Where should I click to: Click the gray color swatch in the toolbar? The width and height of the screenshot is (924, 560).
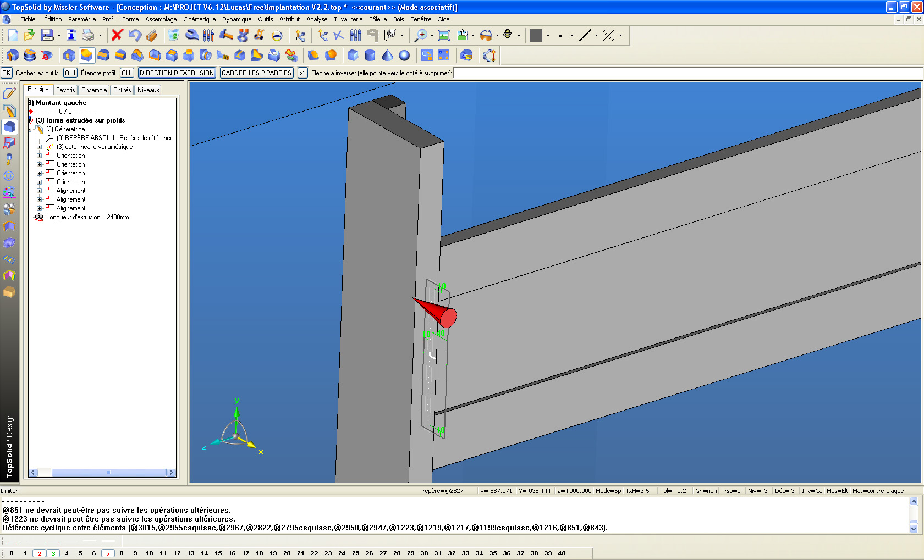(x=536, y=35)
